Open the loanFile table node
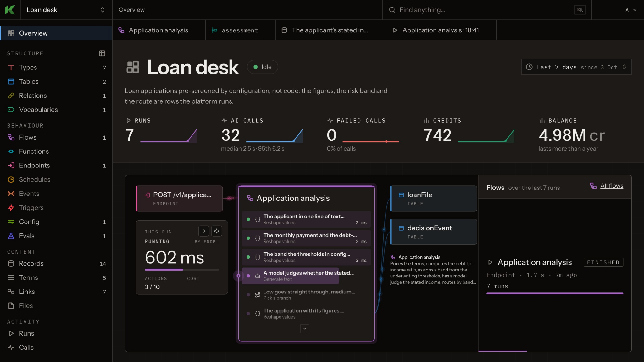 (x=434, y=199)
